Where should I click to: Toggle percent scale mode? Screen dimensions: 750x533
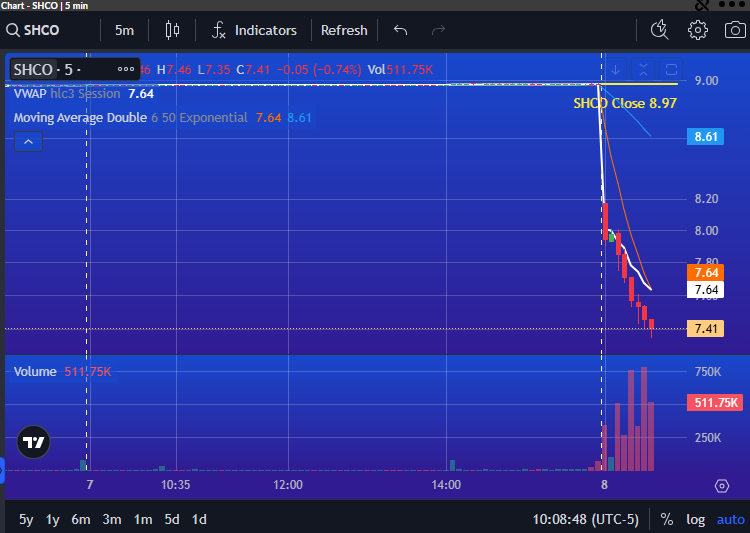click(x=667, y=520)
